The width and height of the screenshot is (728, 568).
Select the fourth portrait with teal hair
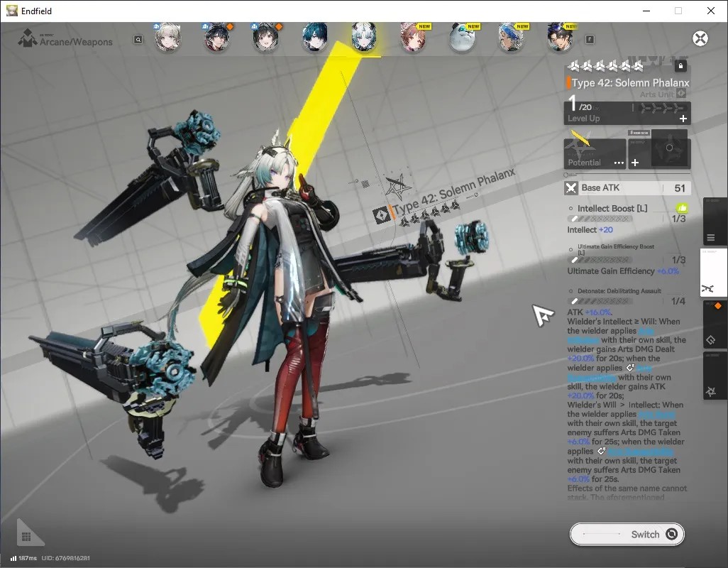coord(315,37)
